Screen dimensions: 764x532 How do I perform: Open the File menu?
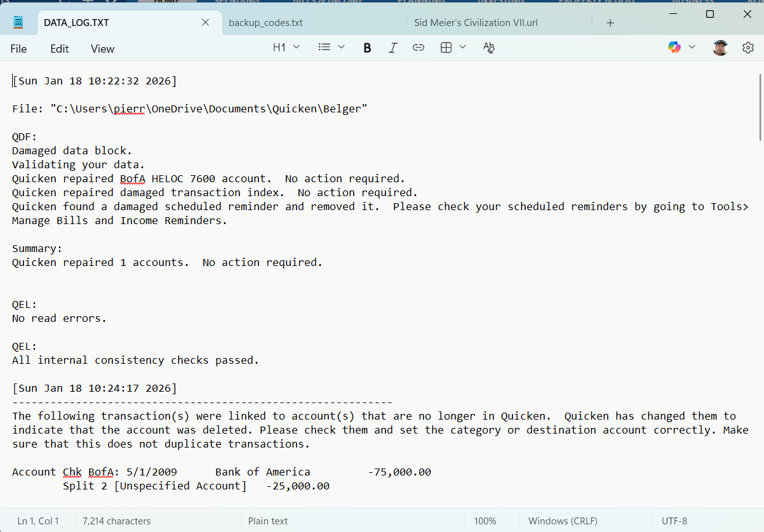18,49
